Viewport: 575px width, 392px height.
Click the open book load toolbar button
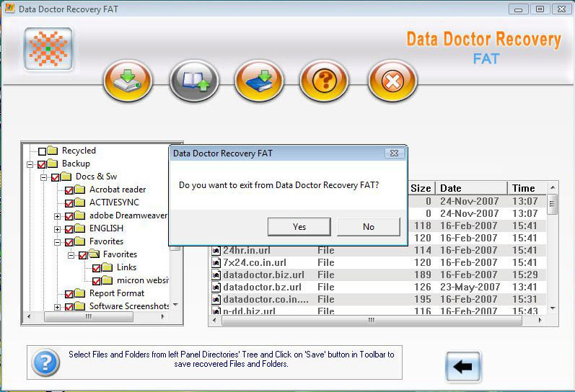click(x=194, y=80)
